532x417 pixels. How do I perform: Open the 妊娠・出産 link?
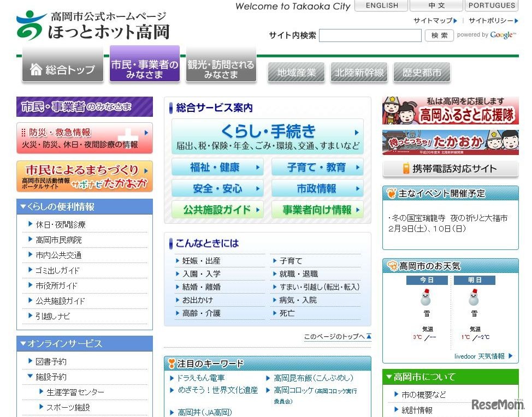click(x=202, y=261)
